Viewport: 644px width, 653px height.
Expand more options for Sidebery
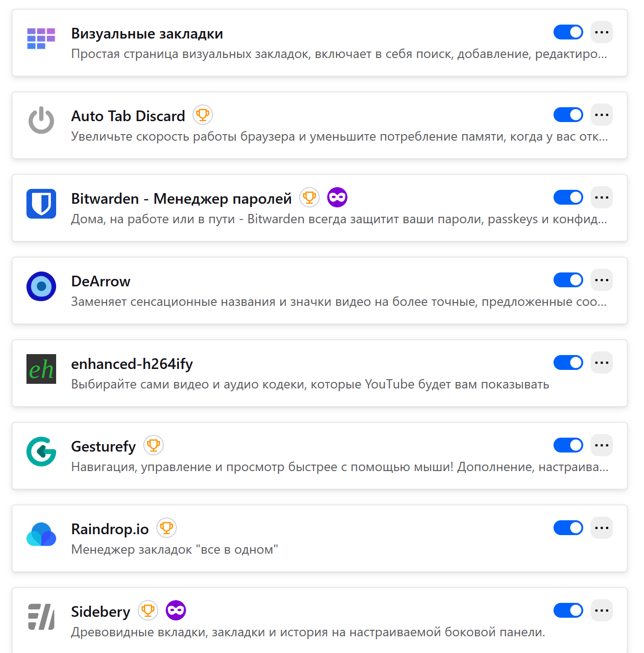601,611
